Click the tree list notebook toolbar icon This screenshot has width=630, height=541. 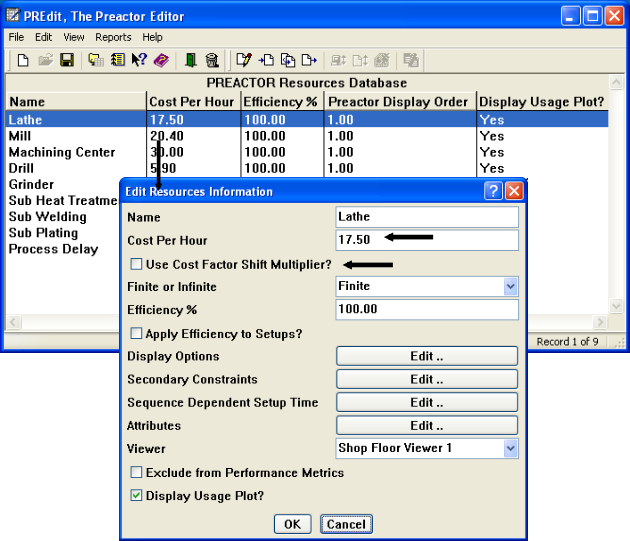[x=118, y=60]
